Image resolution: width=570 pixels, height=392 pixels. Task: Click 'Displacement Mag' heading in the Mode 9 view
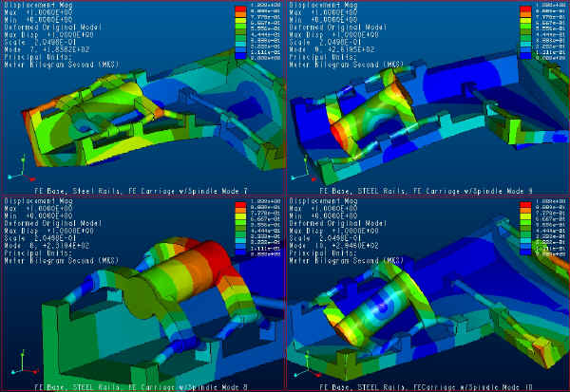tap(324, 5)
